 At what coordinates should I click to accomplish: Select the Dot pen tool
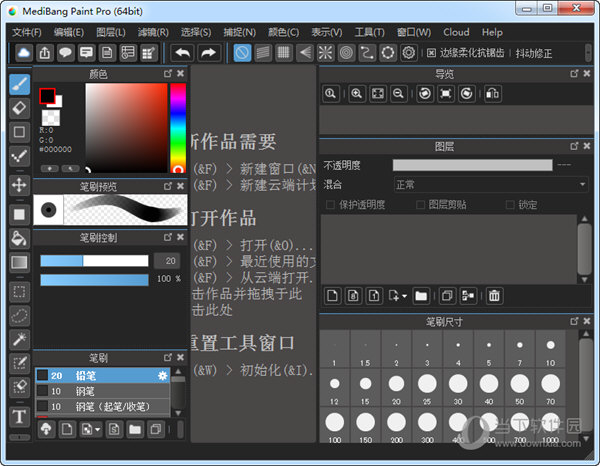coord(20,156)
